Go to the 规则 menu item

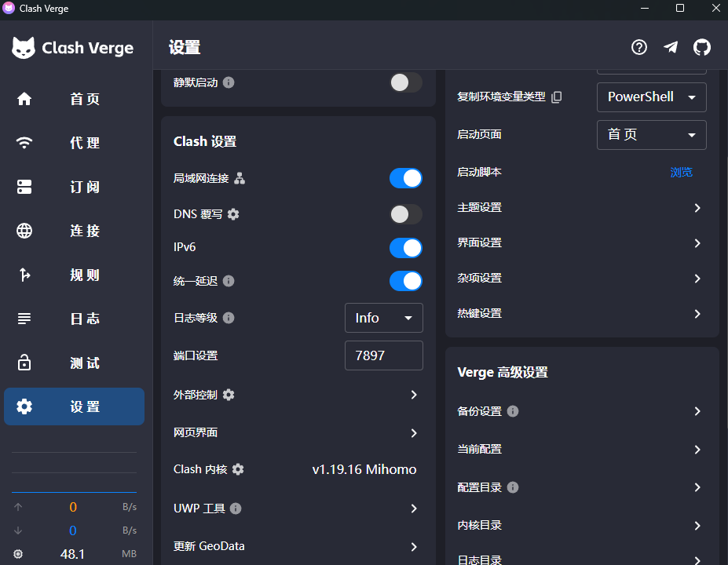pos(75,275)
